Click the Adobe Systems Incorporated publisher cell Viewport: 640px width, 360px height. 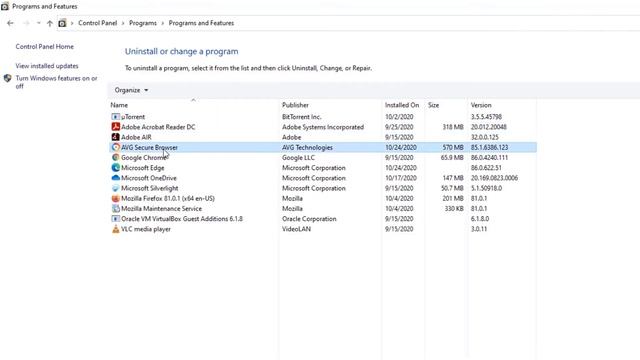(x=323, y=127)
